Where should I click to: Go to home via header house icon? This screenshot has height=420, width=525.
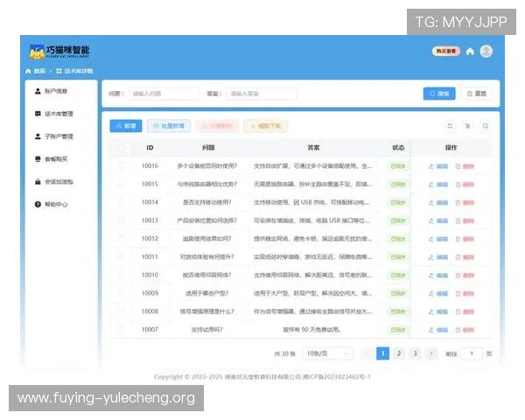click(470, 52)
